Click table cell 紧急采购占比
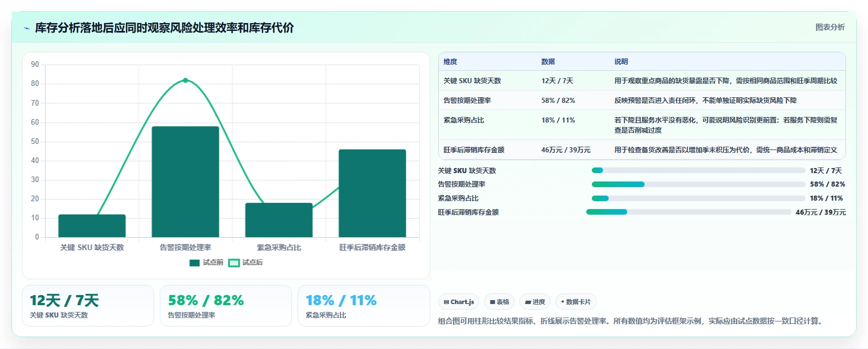This screenshot has width=868, height=349. [x=465, y=120]
